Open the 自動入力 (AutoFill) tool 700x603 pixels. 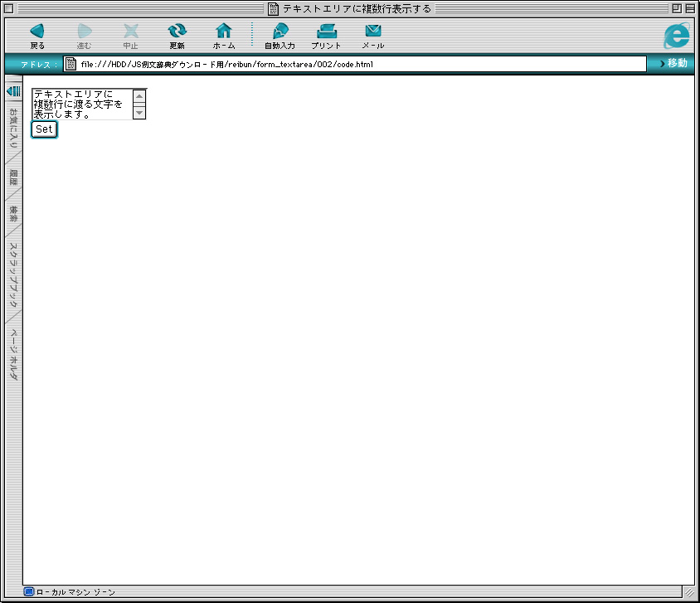pos(280,32)
